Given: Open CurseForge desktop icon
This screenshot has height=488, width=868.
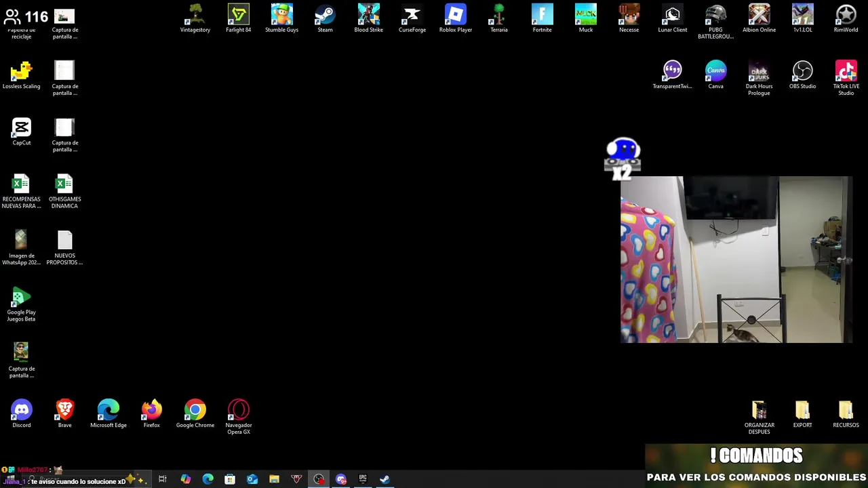Looking at the screenshot, I should (412, 18).
